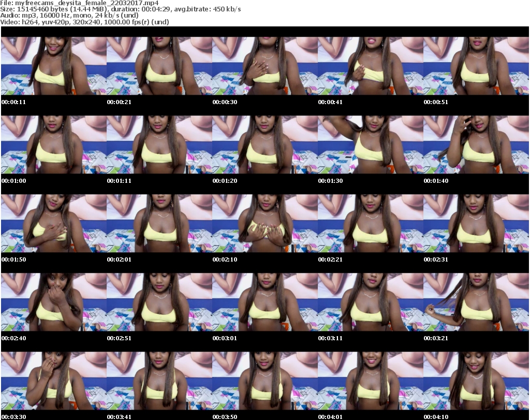Click the frame thumbnail above timestamp 00:04:01
Image resolution: width=530 pixels, height=420 pixels.
371,381
